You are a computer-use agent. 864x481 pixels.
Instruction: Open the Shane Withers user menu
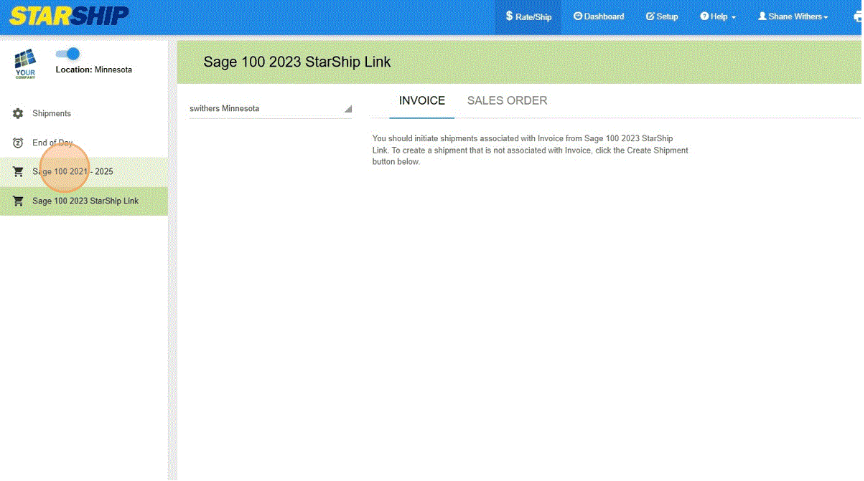click(793, 17)
